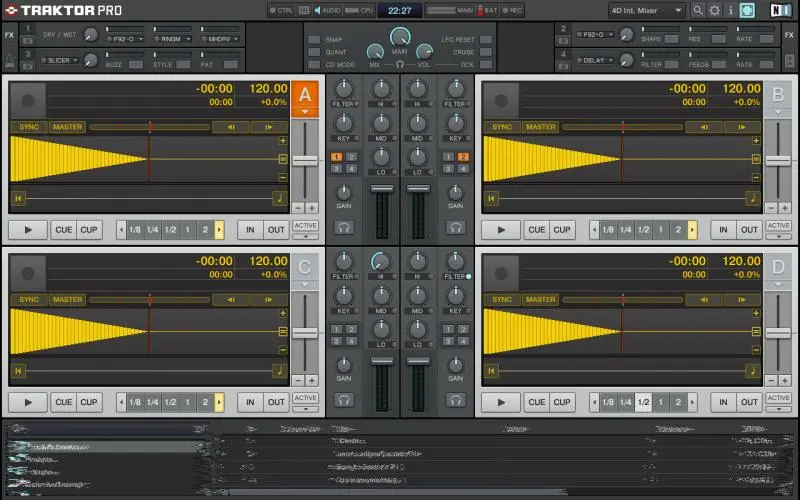Click the info icon in the header

pos(731,10)
